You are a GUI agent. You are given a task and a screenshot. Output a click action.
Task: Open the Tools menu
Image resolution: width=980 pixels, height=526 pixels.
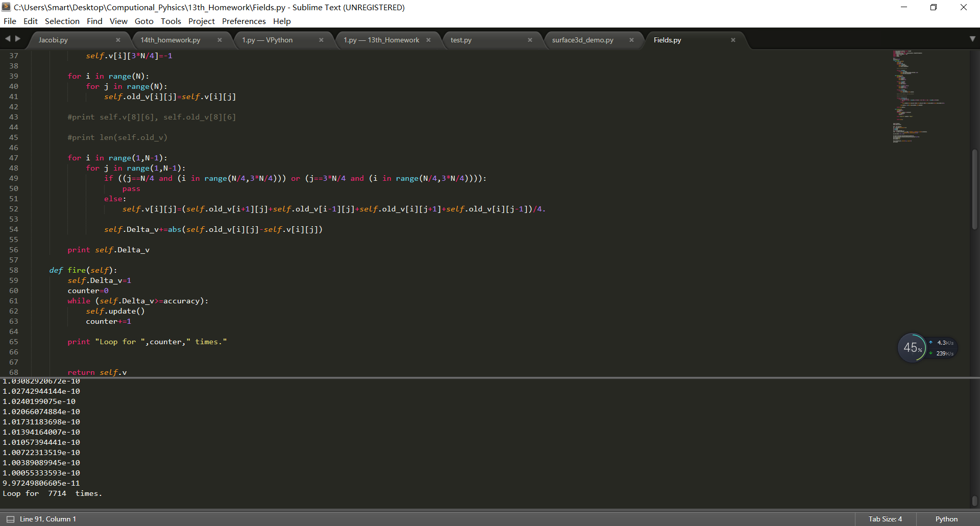(171, 21)
